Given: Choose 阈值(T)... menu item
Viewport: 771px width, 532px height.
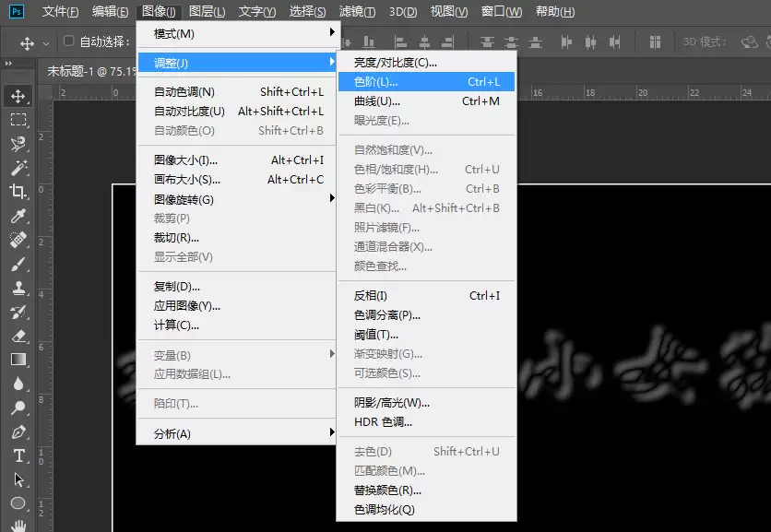Looking at the screenshot, I should [426, 335].
